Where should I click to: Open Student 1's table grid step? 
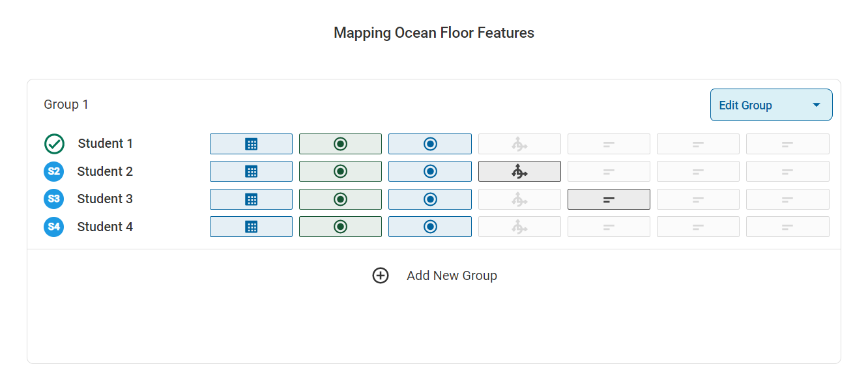pos(251,144)
